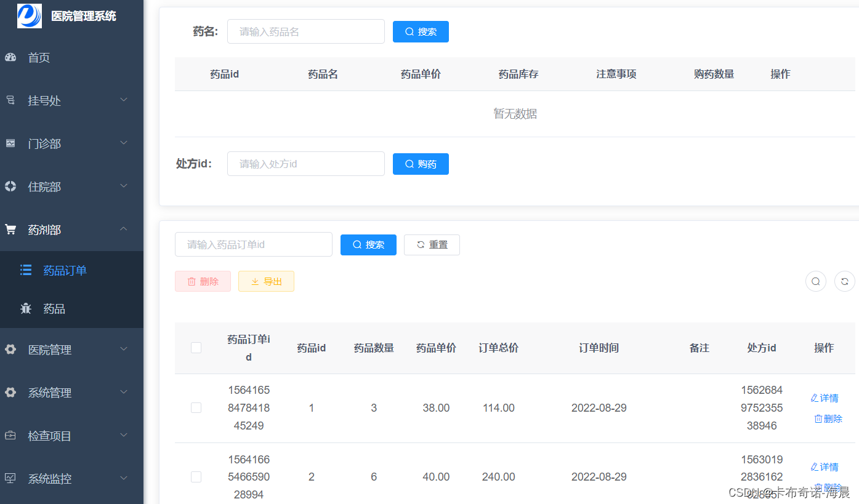The width and height of the screenshot is (859, 504).
Task: Click order id cell starting with 15641658478418
Action: 249,408
